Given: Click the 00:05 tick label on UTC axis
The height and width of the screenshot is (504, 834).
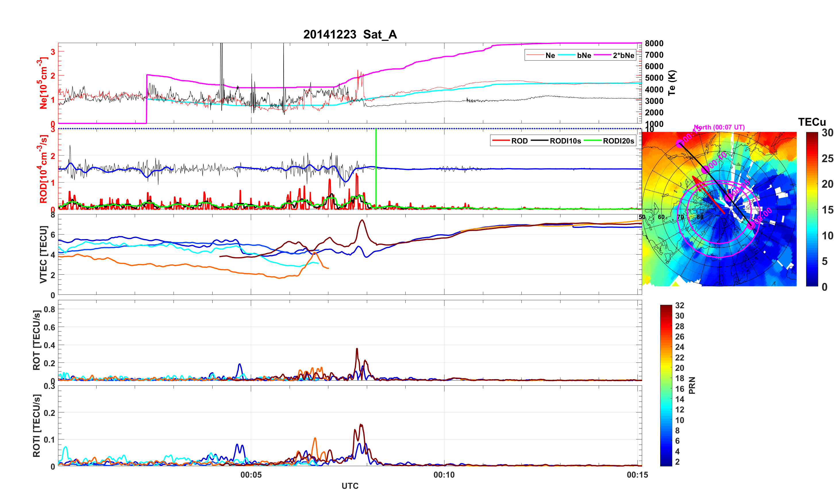Looking at the screenshot, I should tap(251, 475).
